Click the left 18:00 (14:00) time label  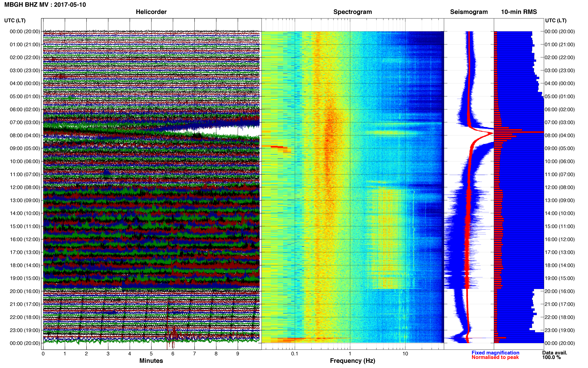25,265
